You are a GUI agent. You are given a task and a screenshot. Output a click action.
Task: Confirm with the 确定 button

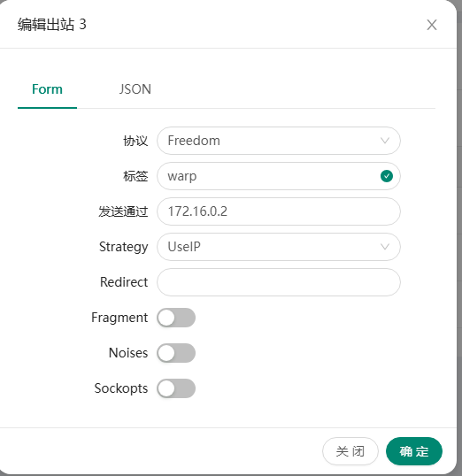414,451
